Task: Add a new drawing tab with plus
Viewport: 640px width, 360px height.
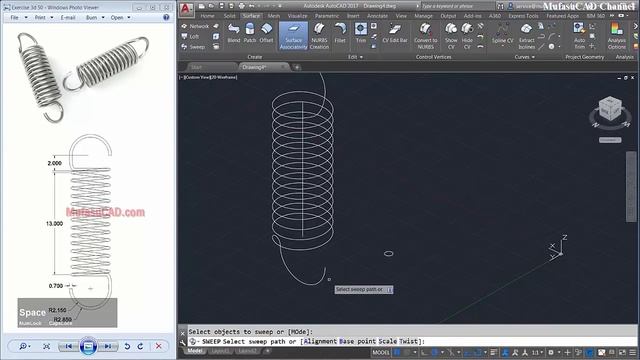Action: 297,67
